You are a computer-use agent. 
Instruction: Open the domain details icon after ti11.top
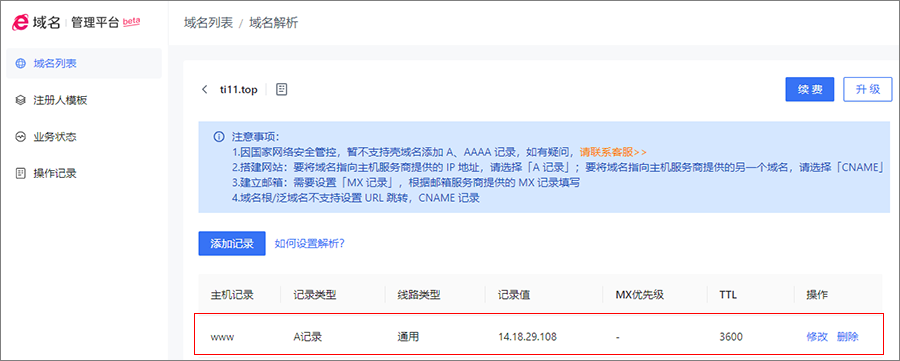281,90
